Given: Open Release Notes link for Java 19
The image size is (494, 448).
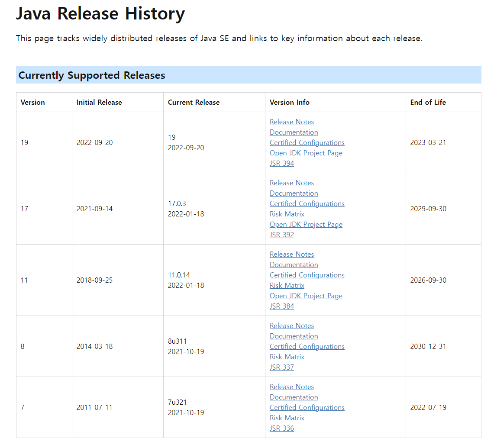Looking at the screenshot, I should click(292, 122).
